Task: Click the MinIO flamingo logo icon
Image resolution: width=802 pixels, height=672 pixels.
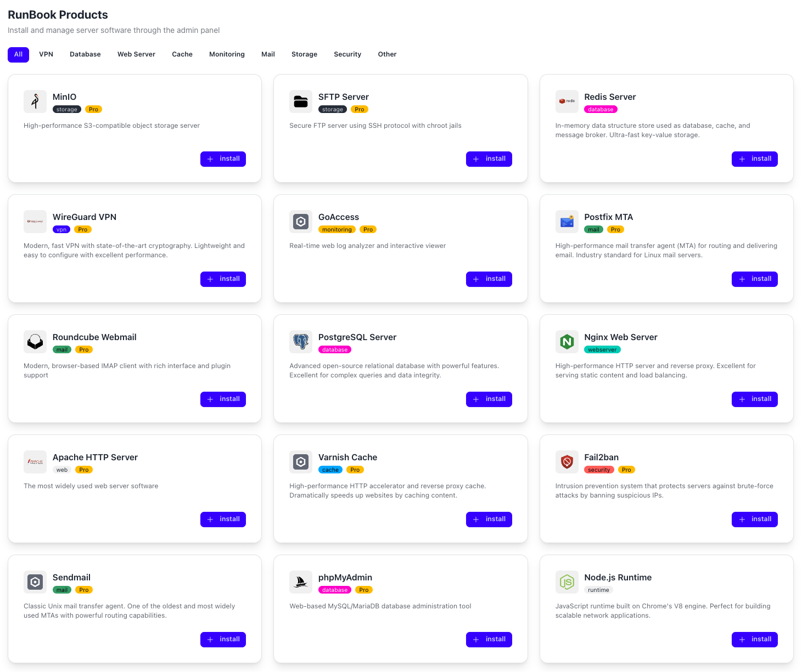Action: coord(35,101)
